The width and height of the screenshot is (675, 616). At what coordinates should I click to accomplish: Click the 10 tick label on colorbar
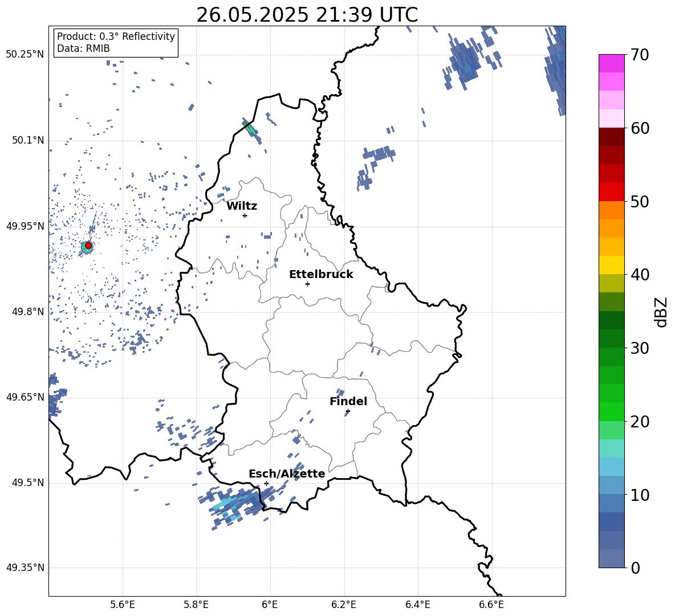(x=640, y=495)
